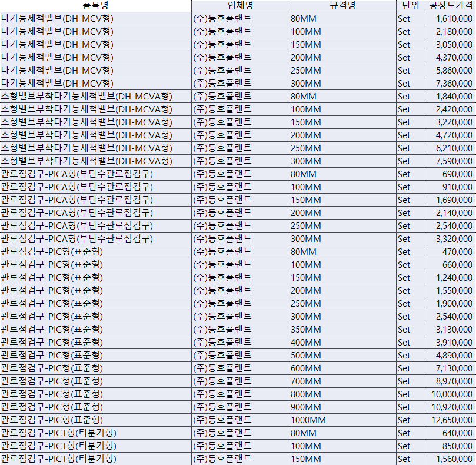Select the 600MM size cell
Screen dimensions: 476x465
(342, 368)
